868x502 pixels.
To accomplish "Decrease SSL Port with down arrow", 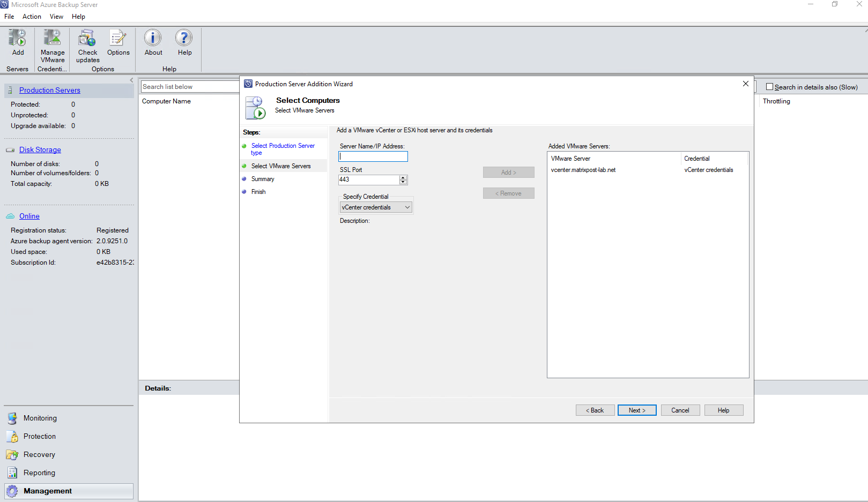I will click(x=403, y=182).
